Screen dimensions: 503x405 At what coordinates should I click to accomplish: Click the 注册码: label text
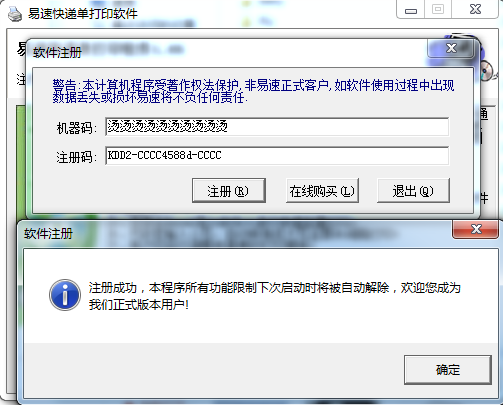(77, 157)
